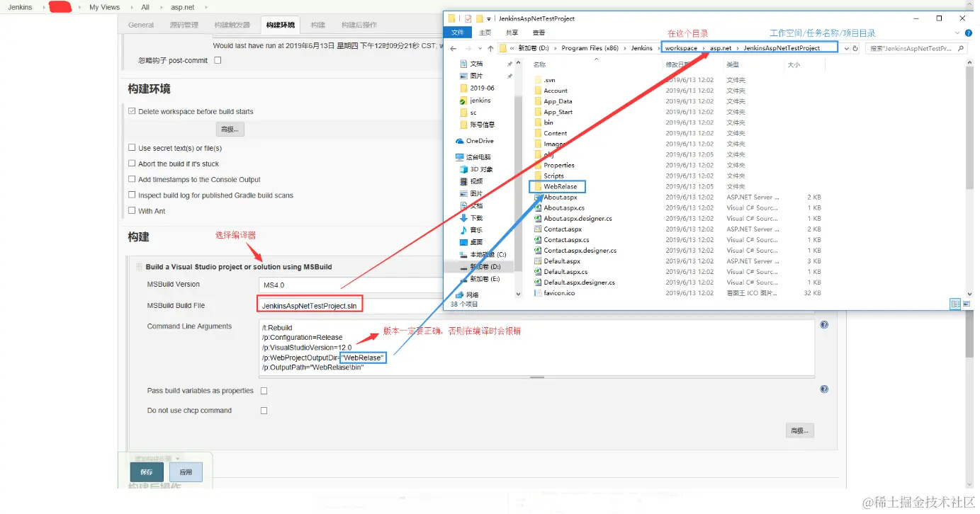Open the 共享 ribbon tab in Explorer
980x514 pixels.
click(512, 33)
